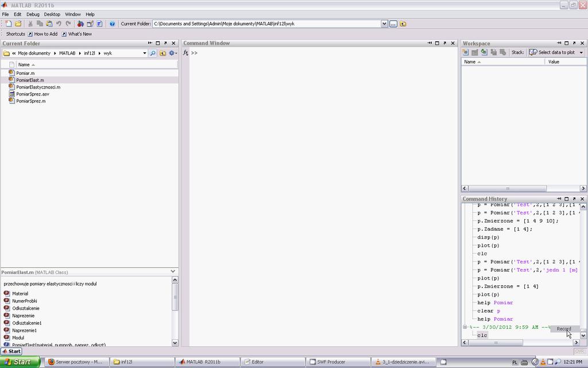Open the GUIDE icon in the toolbar

pos(90,24)
